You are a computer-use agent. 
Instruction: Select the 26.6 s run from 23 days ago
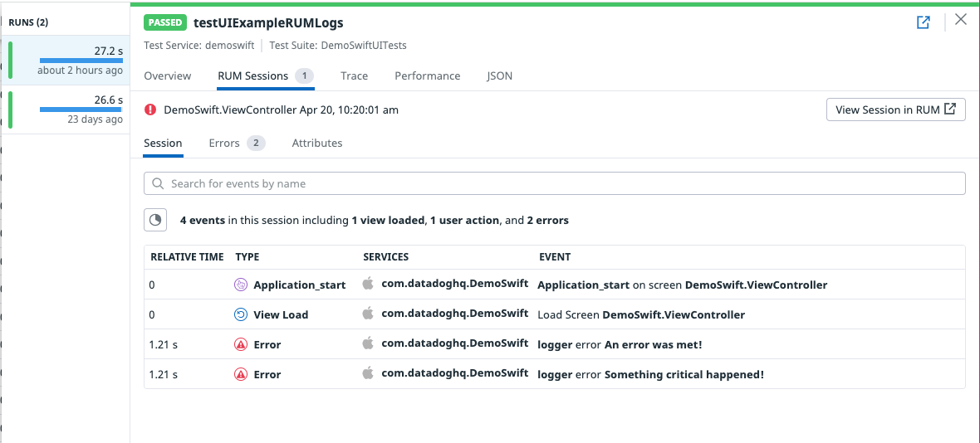pyautogui.click(x=66, y=111)
